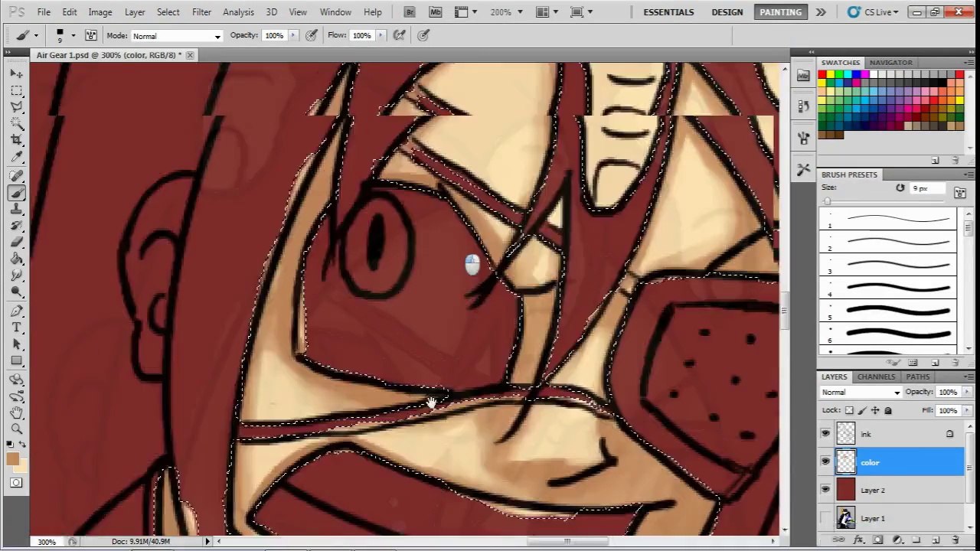
Task: Select the Rectangle shape tool
Action: tap(17, 360)
